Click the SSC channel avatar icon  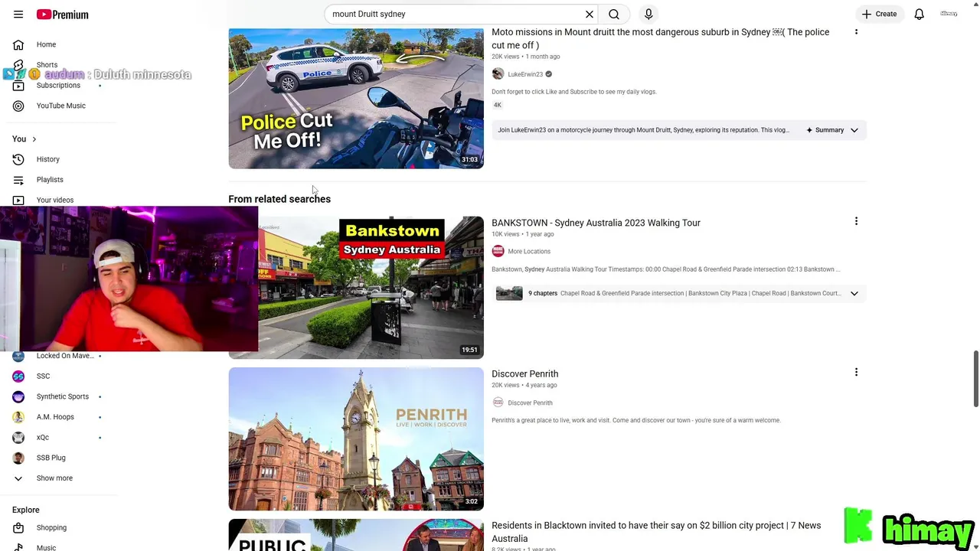click(18, 376)
